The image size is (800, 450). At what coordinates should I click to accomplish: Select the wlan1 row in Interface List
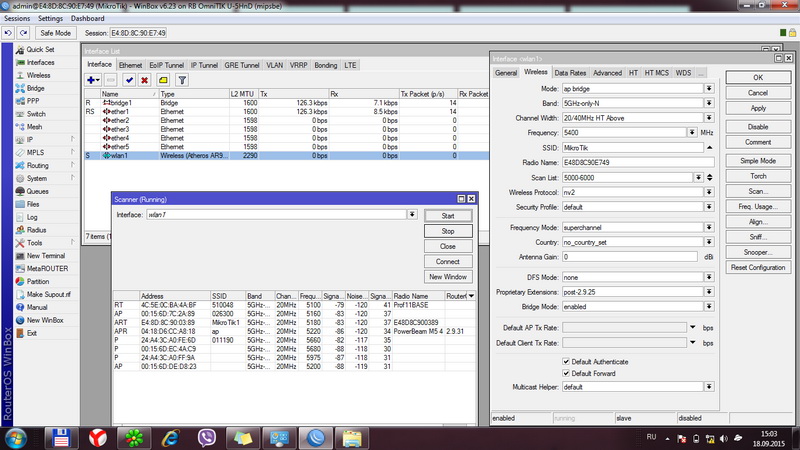pyautogui.click(x=287, y=156)
